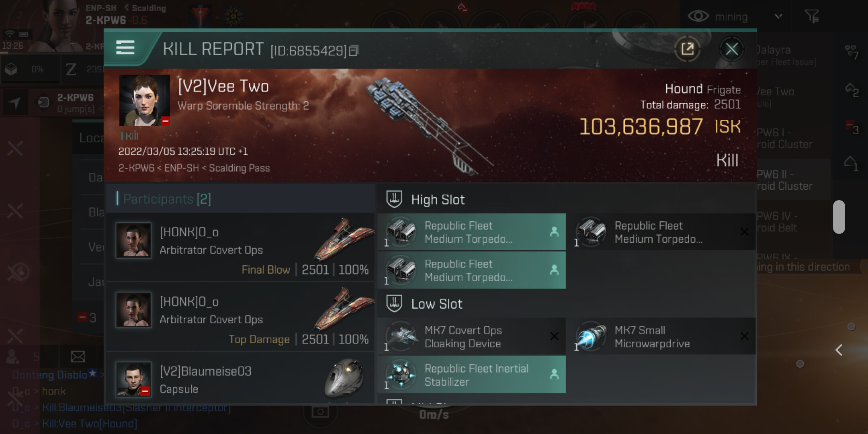Open the Blaumeise03 Capsule participant entry
The image size is (868, 434).
(240, 379)
